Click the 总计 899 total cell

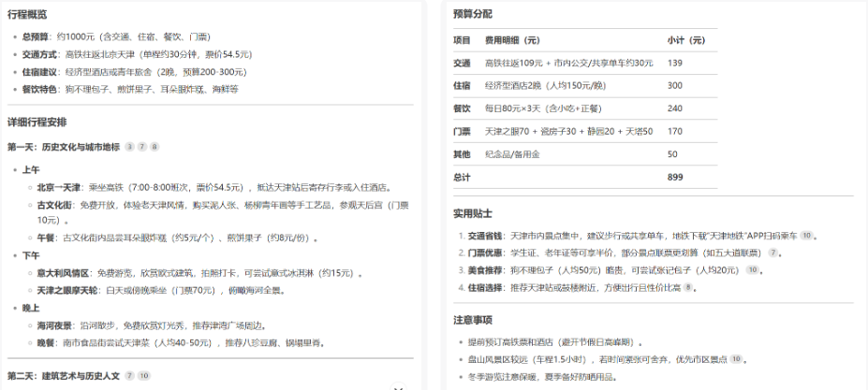pyautogui.click(x=675, y=176)
